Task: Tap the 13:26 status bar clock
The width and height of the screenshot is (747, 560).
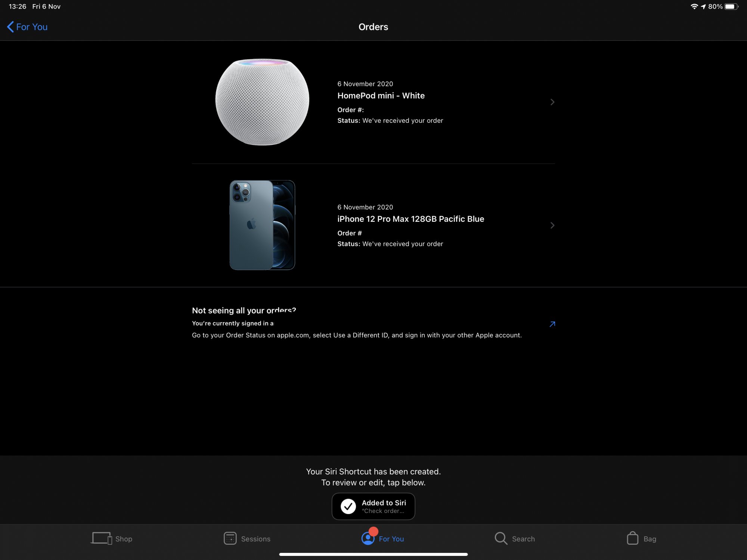Action: tap(18, 6)
